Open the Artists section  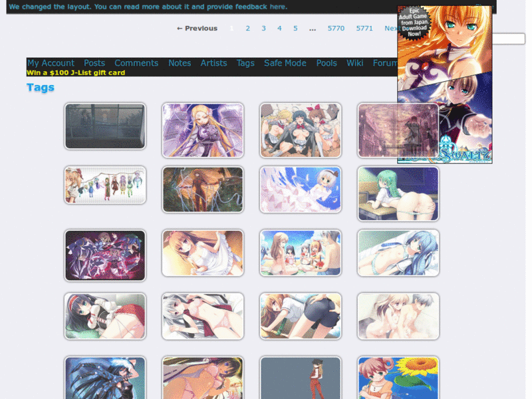click(213, 63)
